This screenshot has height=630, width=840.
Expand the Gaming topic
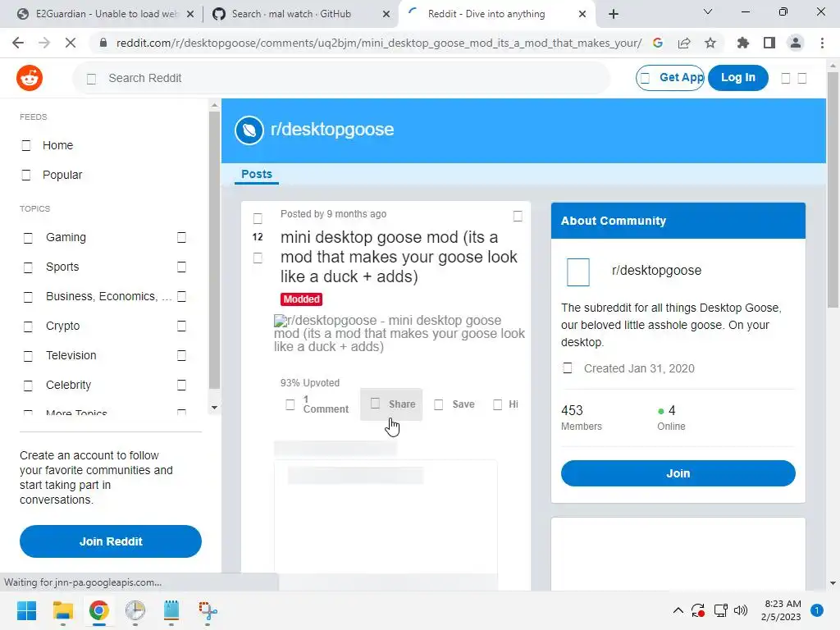pos(181,237)
